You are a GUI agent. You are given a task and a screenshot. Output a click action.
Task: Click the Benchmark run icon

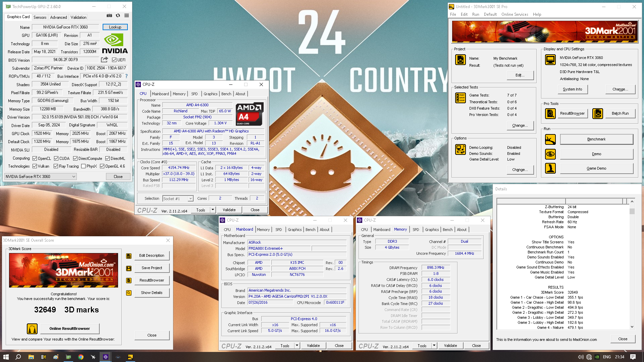550,139
